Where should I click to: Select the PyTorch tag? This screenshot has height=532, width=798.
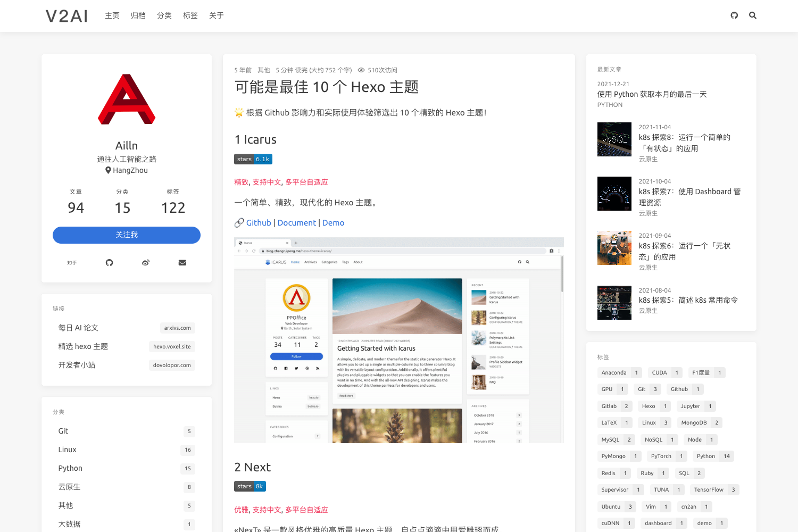(x=667, y=456)
